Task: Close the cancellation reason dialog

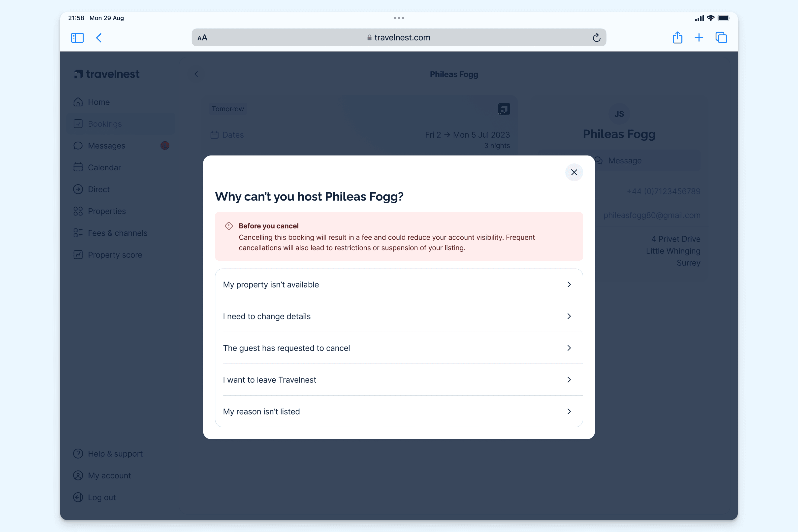Action: pos(574,172)
